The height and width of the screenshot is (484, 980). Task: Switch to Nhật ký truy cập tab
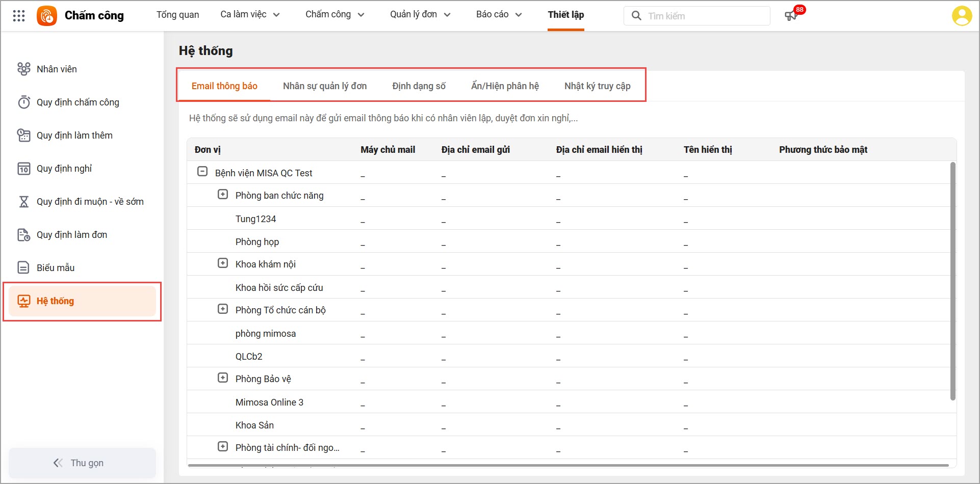(x=597, y=86)
